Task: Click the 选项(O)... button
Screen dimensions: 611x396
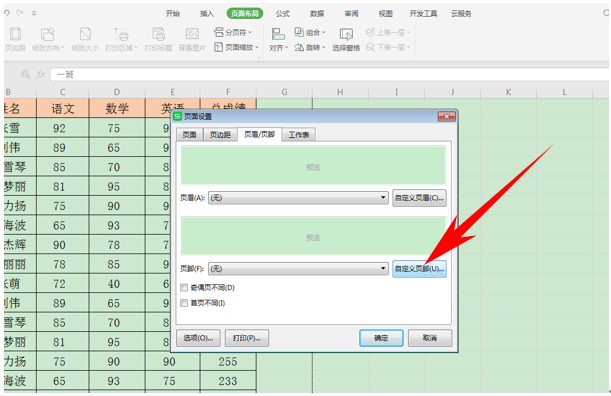Action: [x=198, y=338]
